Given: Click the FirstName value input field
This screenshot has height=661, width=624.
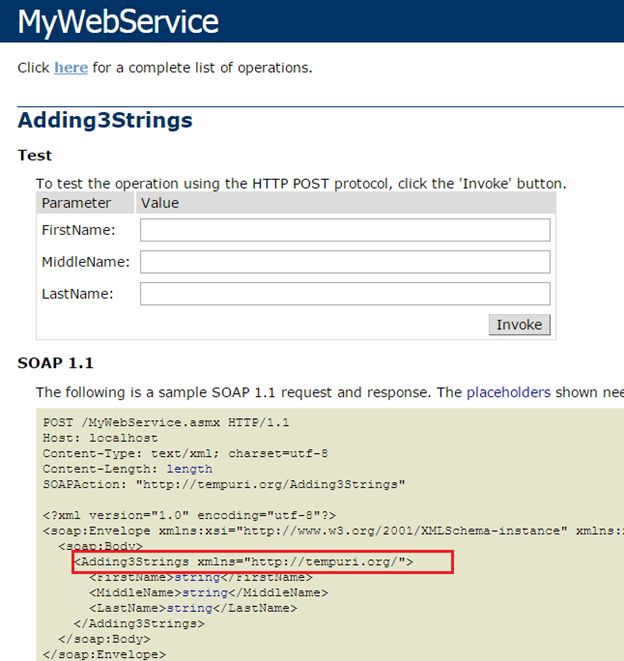Looking at the screenshot, I should pyautogui.click(x=345, y=230).
